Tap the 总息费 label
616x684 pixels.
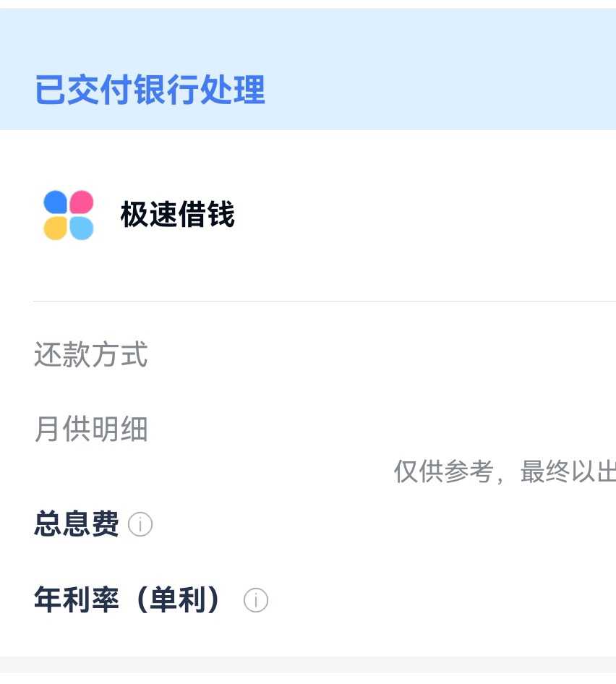coord(77,524)
